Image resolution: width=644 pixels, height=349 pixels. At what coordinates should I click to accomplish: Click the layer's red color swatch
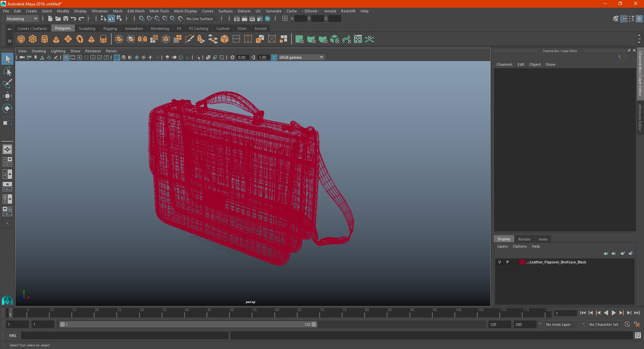coord(522,262)
